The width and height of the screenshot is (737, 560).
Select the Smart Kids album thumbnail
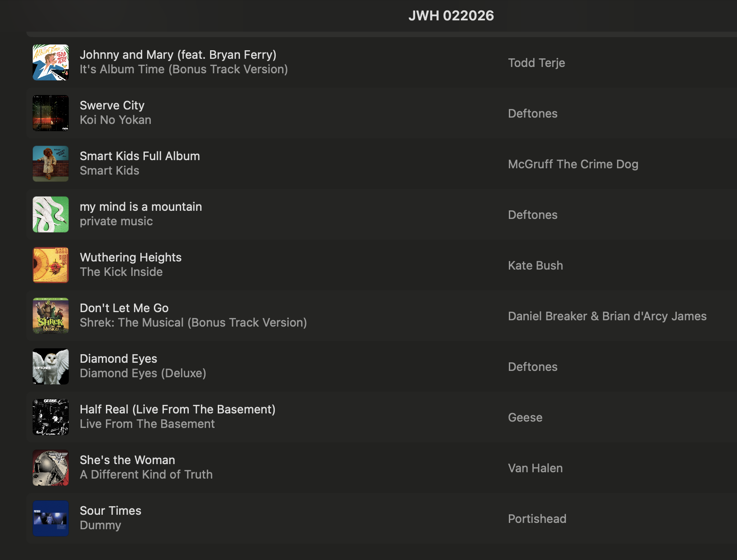tap(51, 164)
